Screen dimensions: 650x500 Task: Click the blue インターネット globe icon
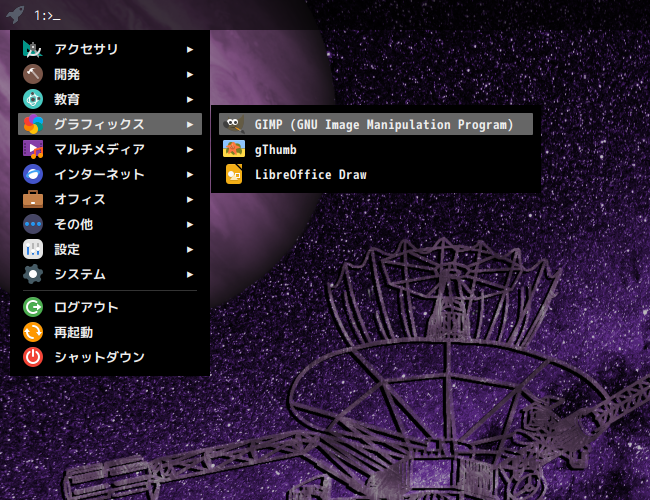(33, 174)
